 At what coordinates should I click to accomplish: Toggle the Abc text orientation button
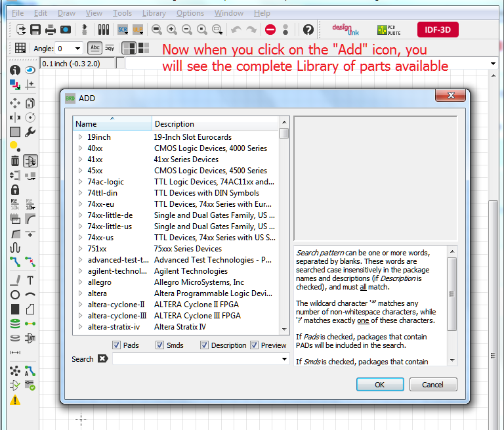coord(94,48)
